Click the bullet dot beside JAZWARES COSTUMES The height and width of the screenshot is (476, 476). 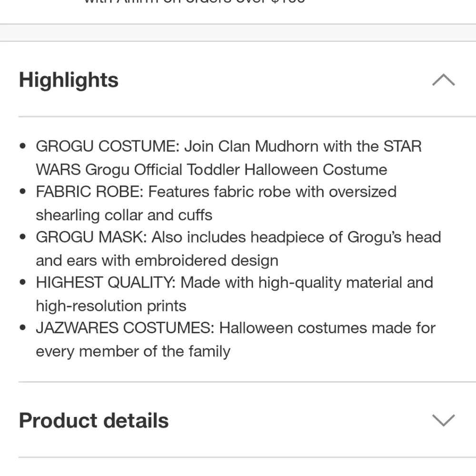(x=22, y=328)
